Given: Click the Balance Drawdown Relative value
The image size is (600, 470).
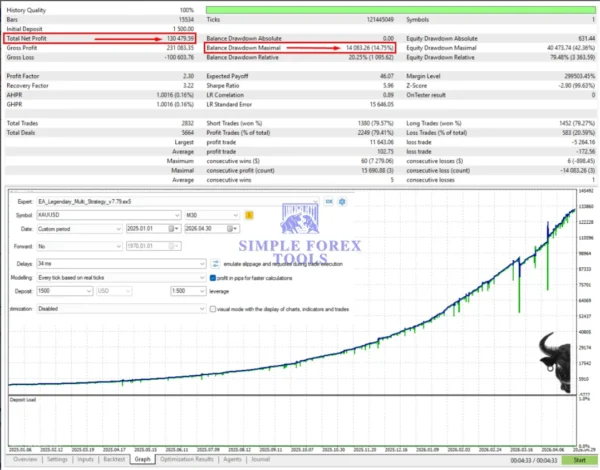Looking at the screenshot, I should (x=371, y=57).
